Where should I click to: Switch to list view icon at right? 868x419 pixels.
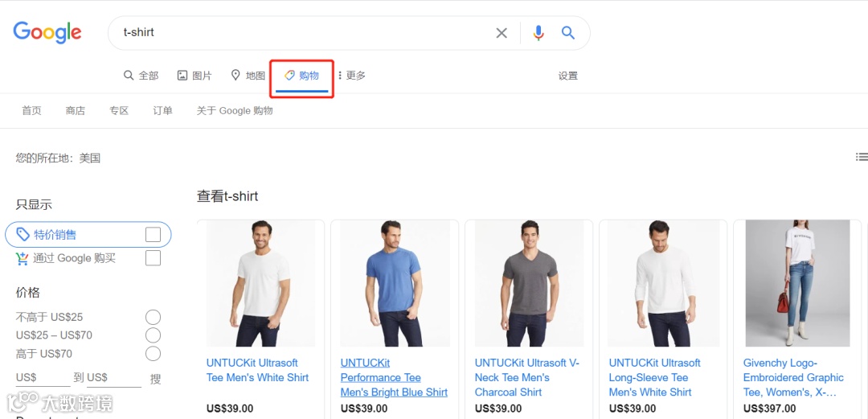[862, 158]
